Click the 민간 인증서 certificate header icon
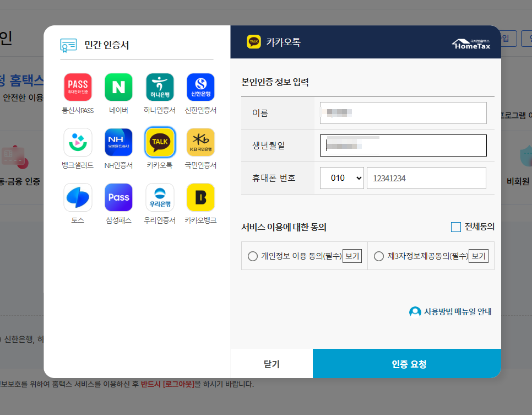The height and width of the screenshot is (415, 532). tap(68, 45)
